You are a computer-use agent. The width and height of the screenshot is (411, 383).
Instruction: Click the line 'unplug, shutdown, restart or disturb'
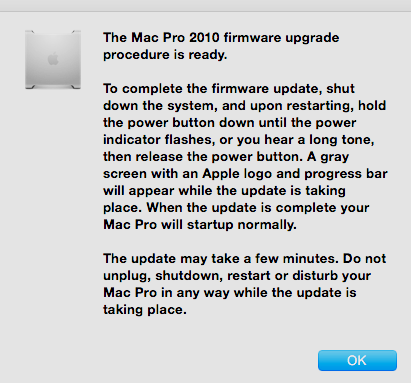coord(237,276)
